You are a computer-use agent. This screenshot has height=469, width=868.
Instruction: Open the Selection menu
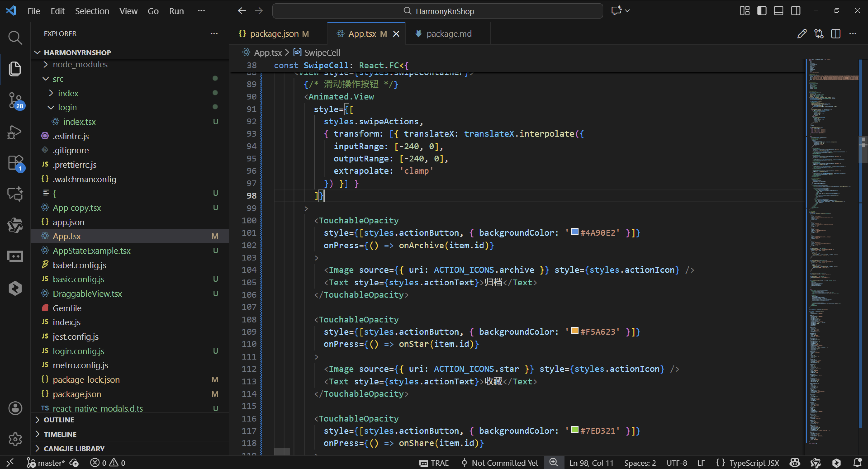click(92, 11)
